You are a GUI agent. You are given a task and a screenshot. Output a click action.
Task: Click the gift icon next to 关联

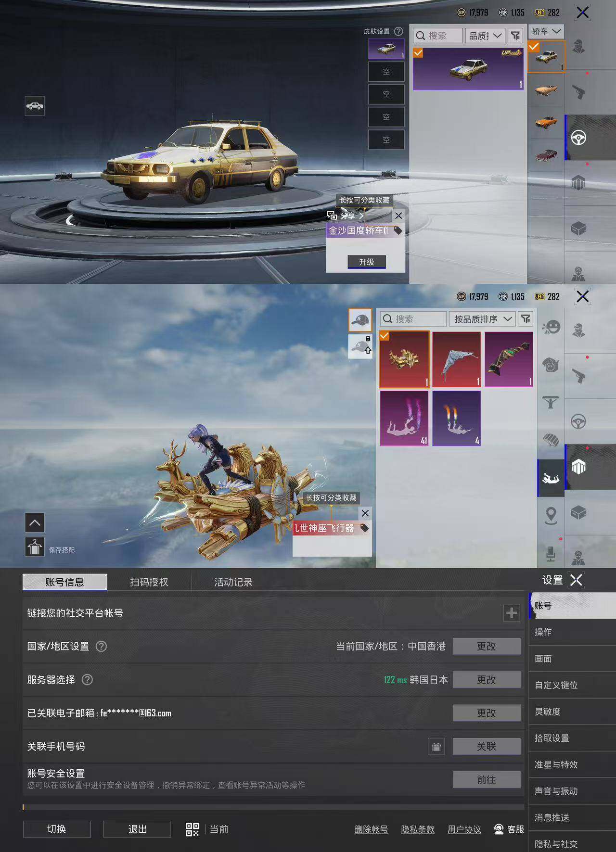(x=436, y=747)
